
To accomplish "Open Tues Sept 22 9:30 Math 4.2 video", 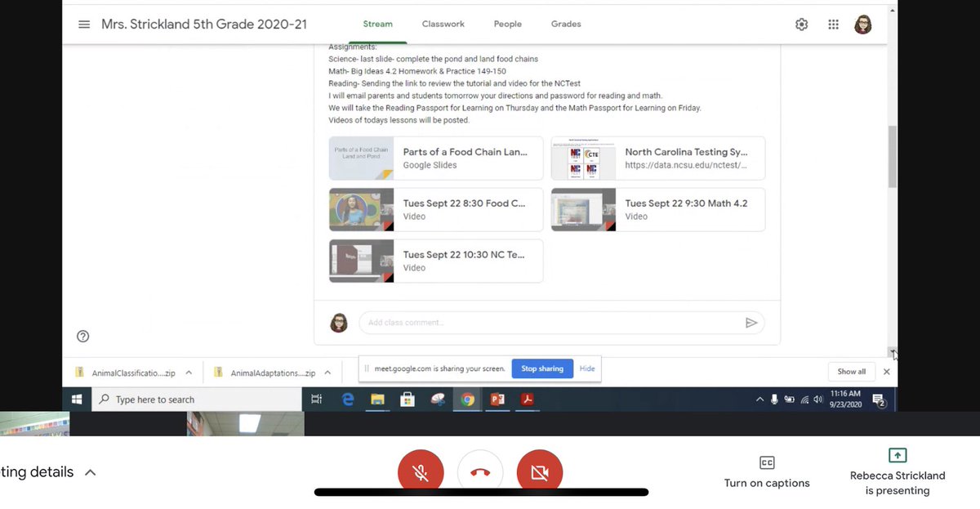I will tap(658, 210).
